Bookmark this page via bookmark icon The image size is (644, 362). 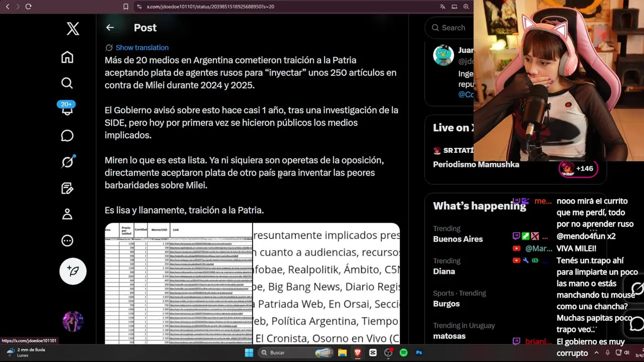pyautogui.click(x=126, y=7)
